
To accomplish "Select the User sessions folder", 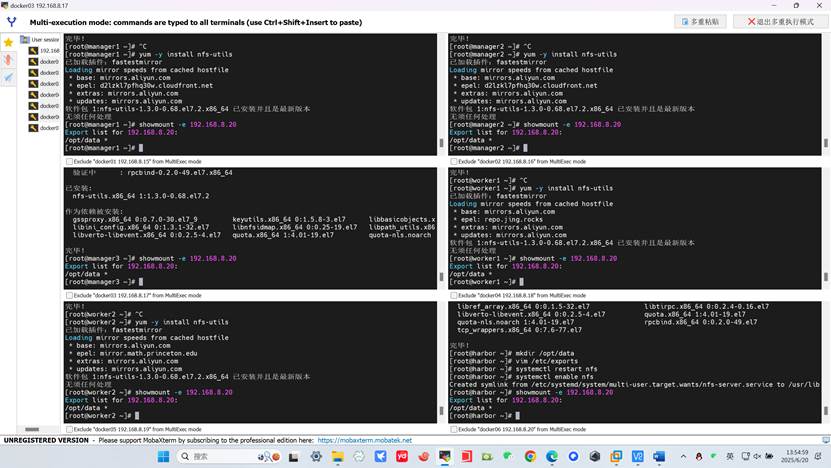I will coord(40,40).
